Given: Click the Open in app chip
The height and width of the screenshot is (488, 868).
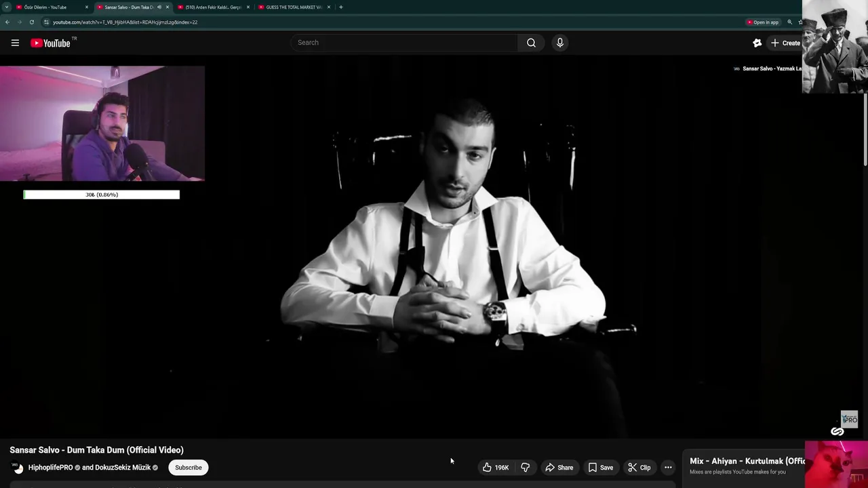Looking at the screenshot, I should [x=763, y=22].
